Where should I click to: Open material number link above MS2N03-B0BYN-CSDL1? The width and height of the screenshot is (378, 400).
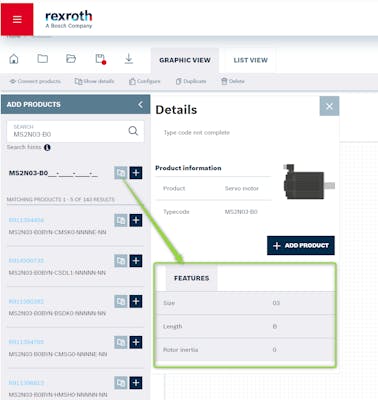(26, 260)
